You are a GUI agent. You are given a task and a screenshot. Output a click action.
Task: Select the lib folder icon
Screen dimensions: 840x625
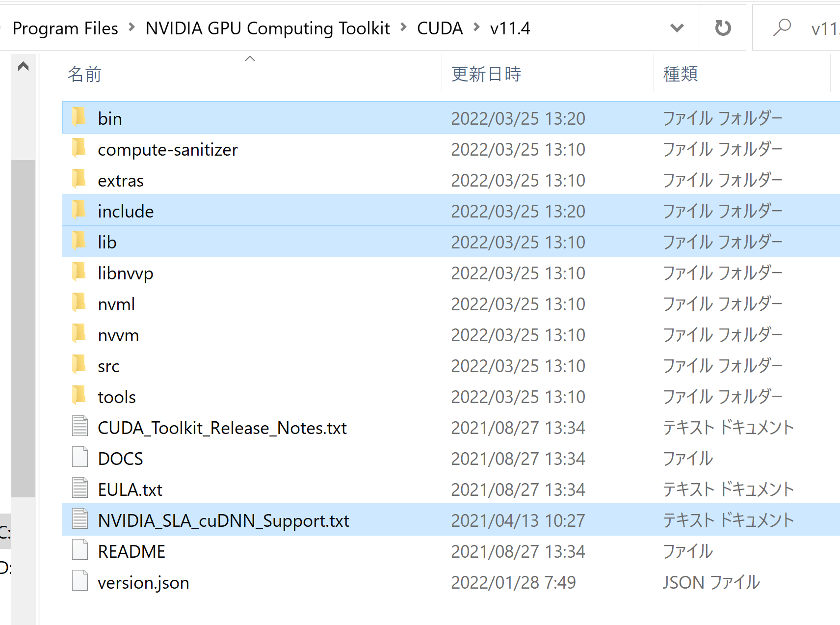(x=79, y=241)
